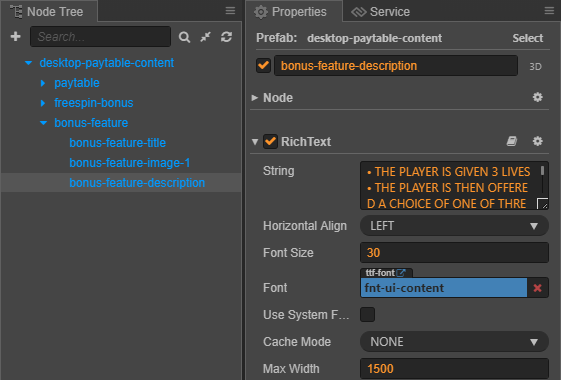Viewport: 561px width, 380px height.
Task: Select the bonus-feature tree node
Action: pos(91,123)
